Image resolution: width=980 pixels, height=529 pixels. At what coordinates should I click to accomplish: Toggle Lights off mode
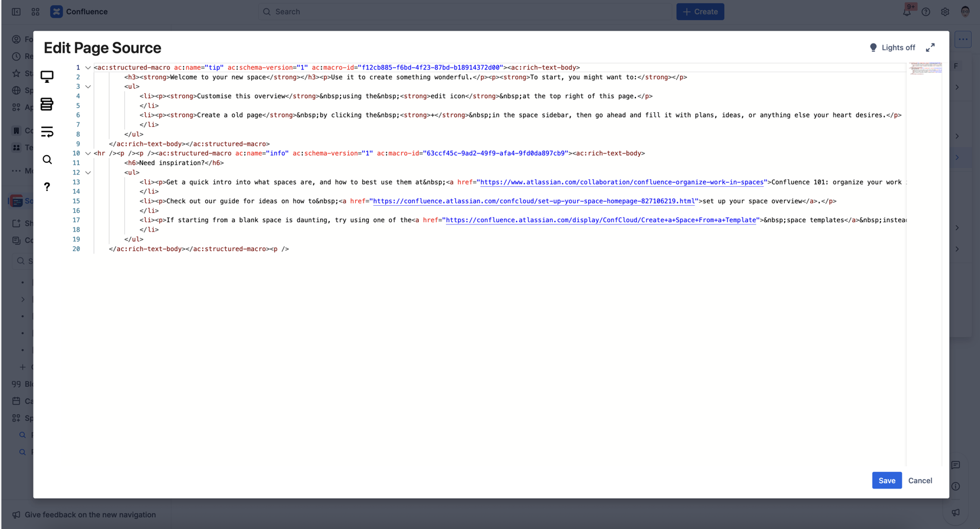pos(892,48)
